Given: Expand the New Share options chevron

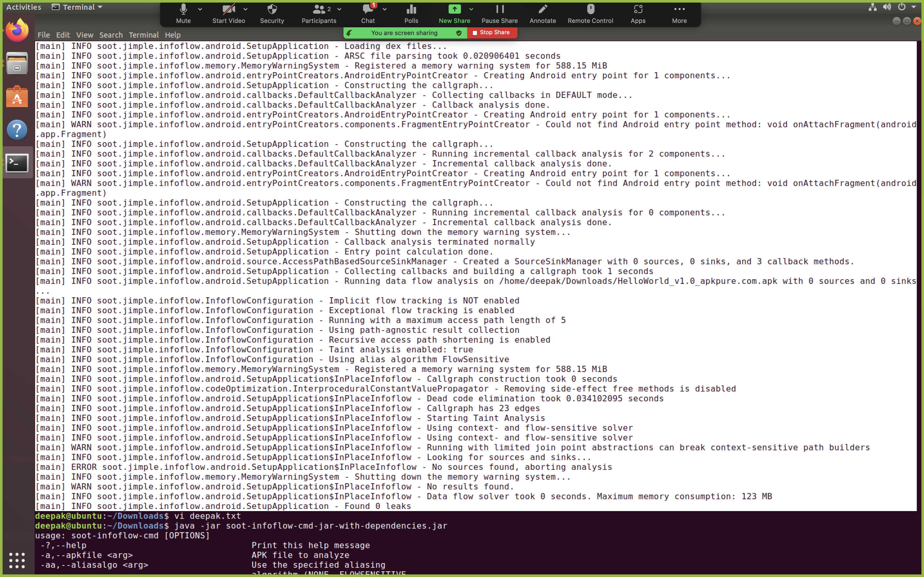Looking at the screenshot, I should tap(471, 9).
